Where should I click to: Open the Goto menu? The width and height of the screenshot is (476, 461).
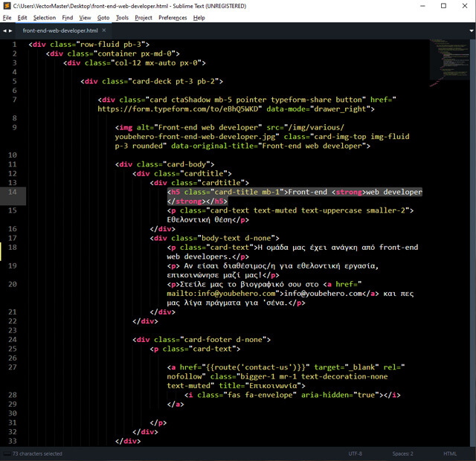click(103, 18)
